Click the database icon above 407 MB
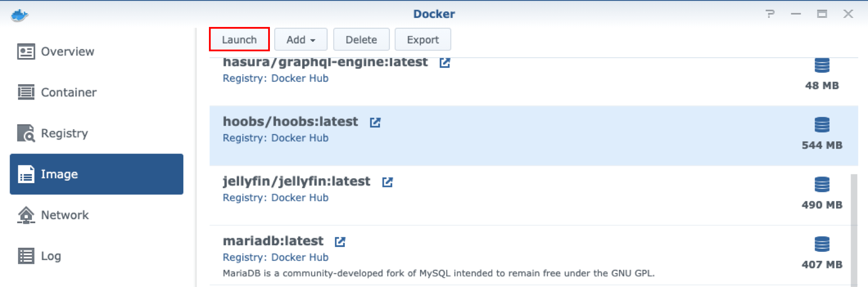This screenshot has height=287, width=868. tap(822, 244)
